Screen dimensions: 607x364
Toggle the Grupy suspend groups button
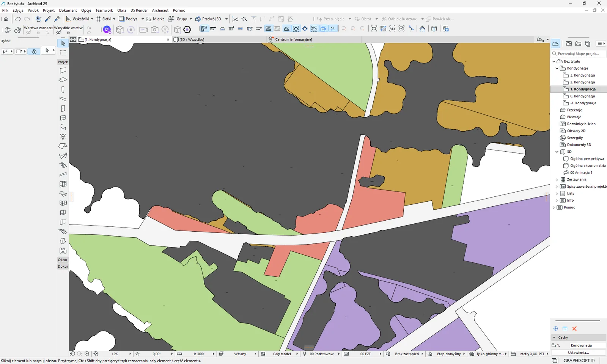(178, 19)
